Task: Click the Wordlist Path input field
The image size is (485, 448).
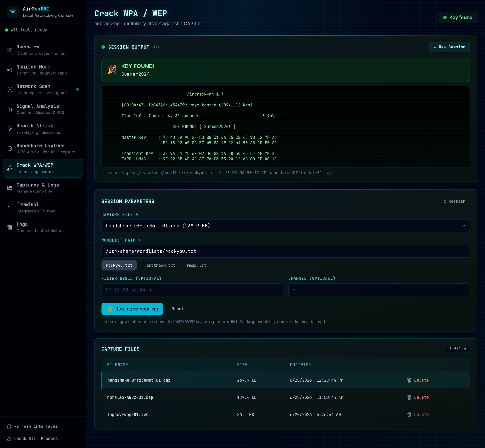Action: [286, 251]
